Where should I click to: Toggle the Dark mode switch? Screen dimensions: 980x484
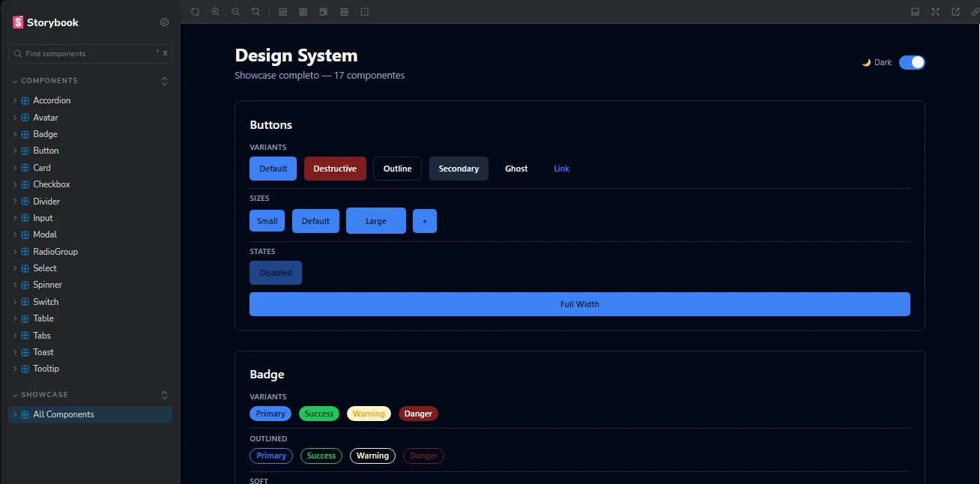(912, 62)
